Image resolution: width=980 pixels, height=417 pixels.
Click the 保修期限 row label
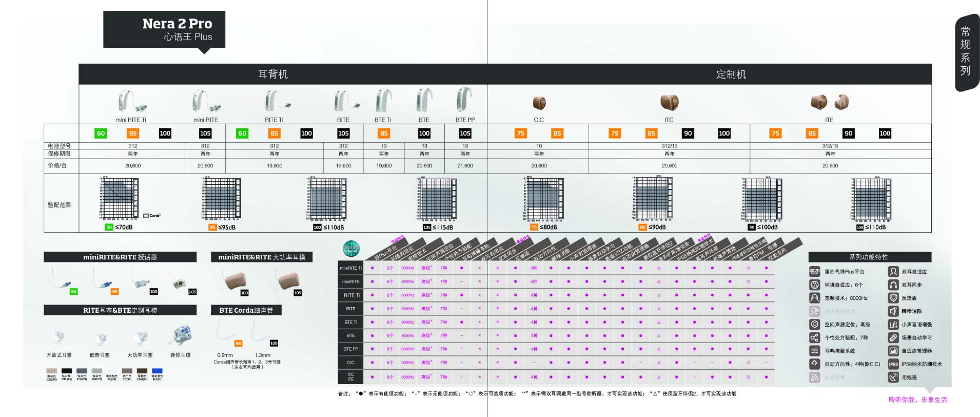[59, 154]
